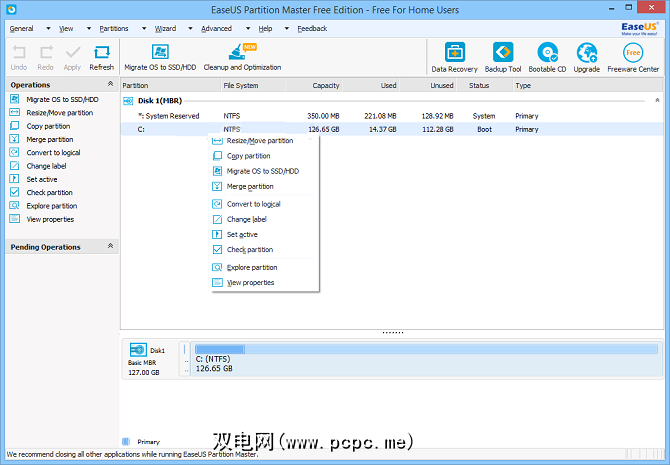Sort by Unused column header

click(428, 85)
